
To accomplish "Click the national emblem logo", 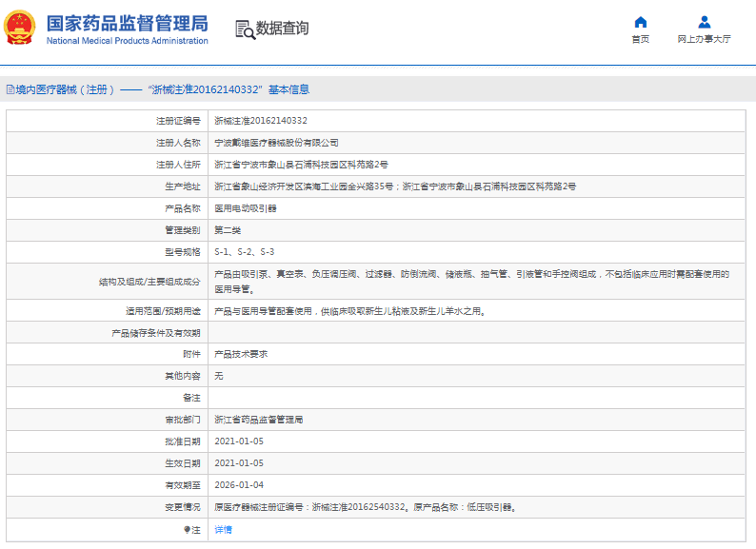I will click(x=21, y=29).
